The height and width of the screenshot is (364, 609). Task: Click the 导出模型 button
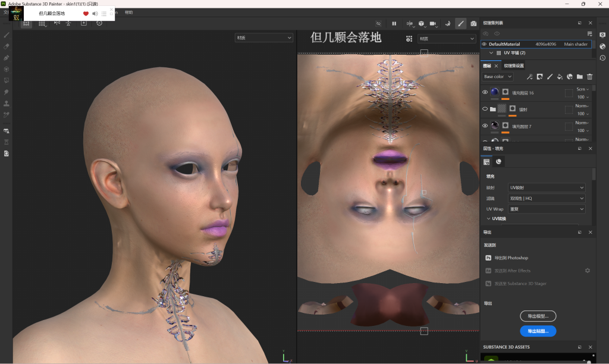click(538, 316)
